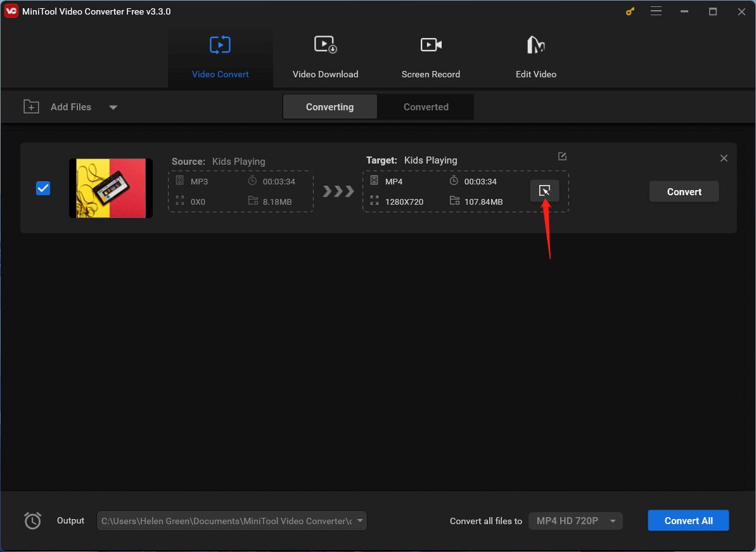
Task: Edit the target file name icon
Action: tap(562, 156)
